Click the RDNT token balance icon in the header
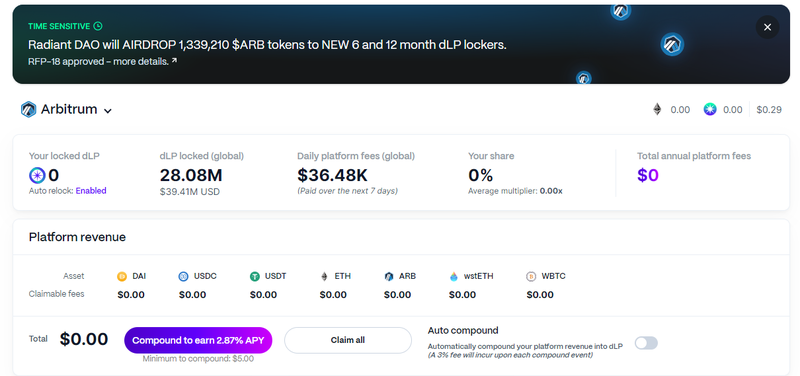Screen dimensions: 800x376 coord(710,109)
